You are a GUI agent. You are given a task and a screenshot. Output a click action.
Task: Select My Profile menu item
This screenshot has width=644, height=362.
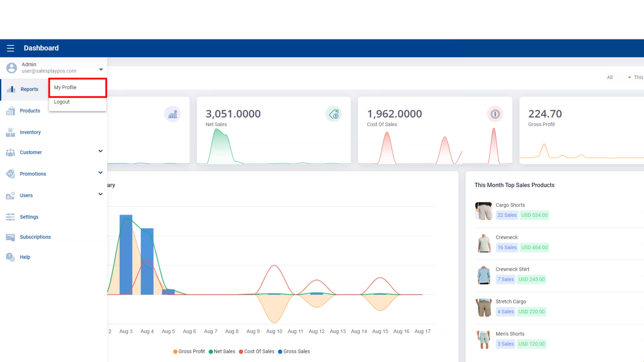click(x=65, y=87)
